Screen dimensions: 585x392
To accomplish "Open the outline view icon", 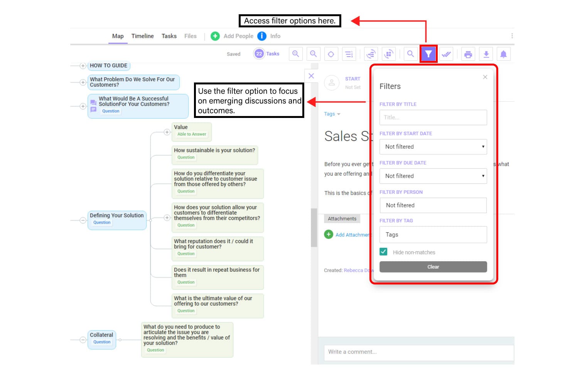I will [349, 54].
